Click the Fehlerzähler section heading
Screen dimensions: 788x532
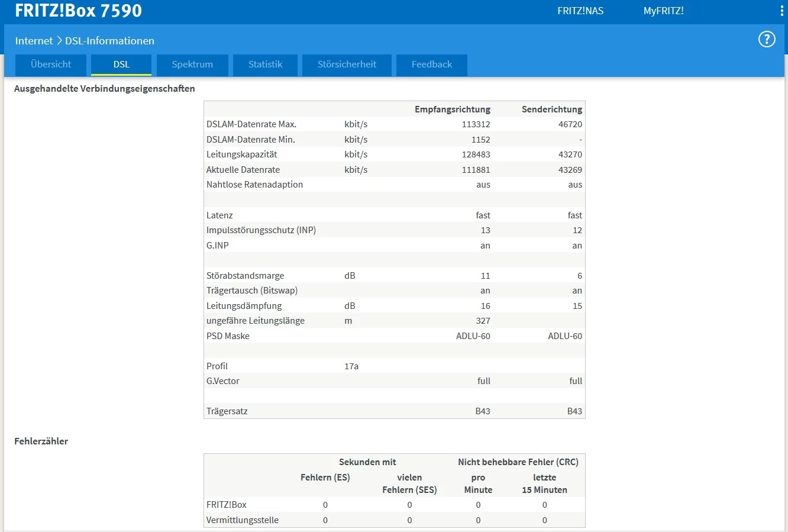41,441
